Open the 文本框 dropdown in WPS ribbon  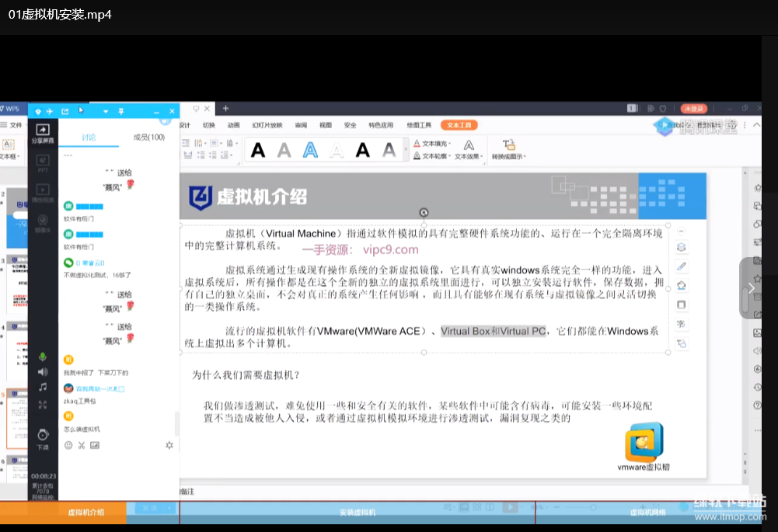pyautogui.click(x=10, y=149)
